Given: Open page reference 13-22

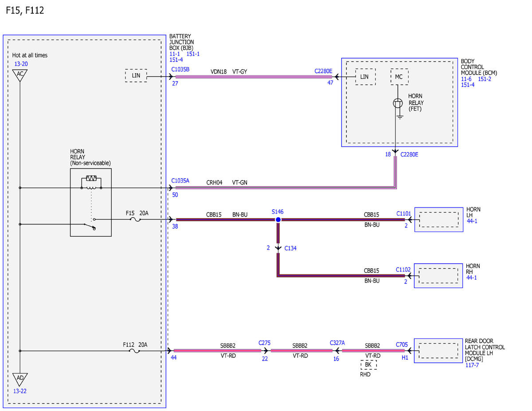Looking at the screenshot, I should click(21, 391).
